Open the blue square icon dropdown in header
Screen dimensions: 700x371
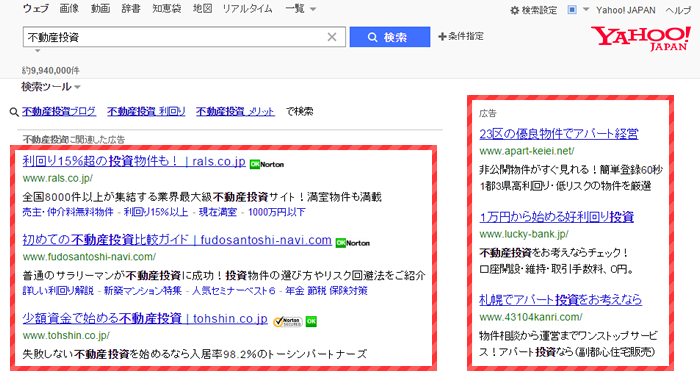(578, 9)
